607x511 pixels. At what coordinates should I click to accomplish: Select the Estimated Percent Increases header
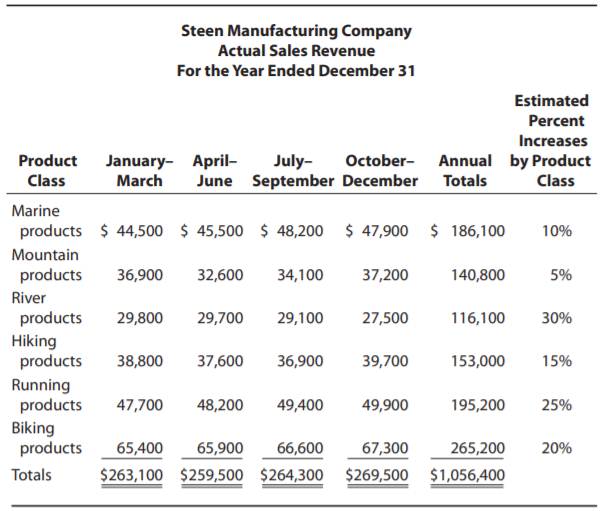click(551, 141)
